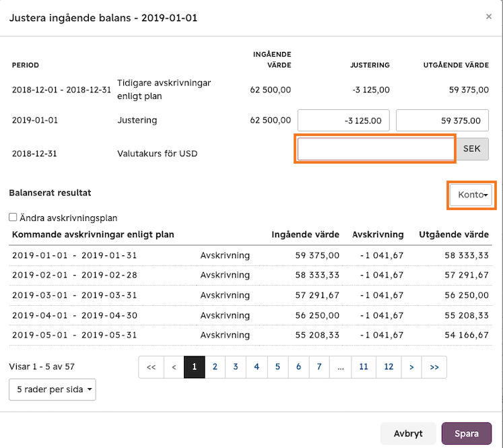Viewport: 503px width, 448px height.
Task: Go to first page with << button
Action: coord(151,366)
